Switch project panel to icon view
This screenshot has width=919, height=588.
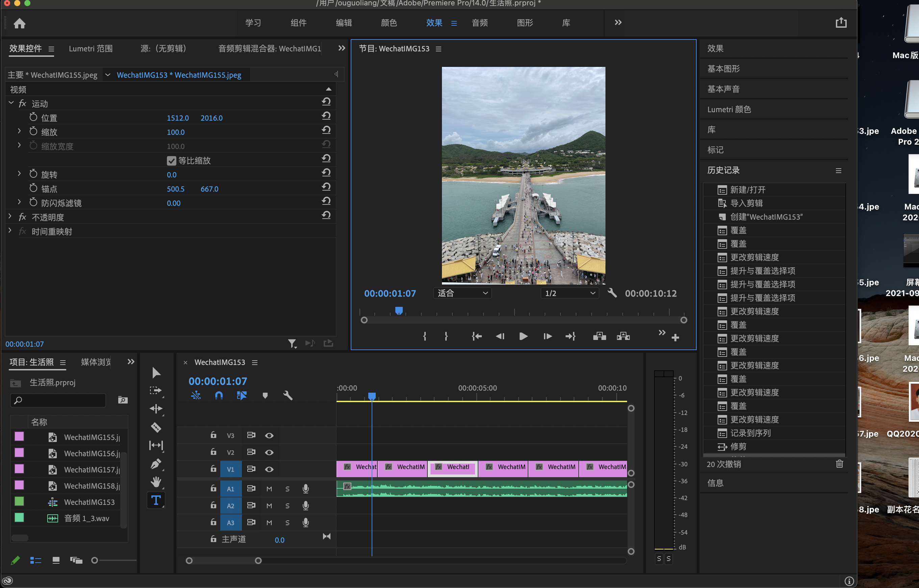tap(56, 560)
